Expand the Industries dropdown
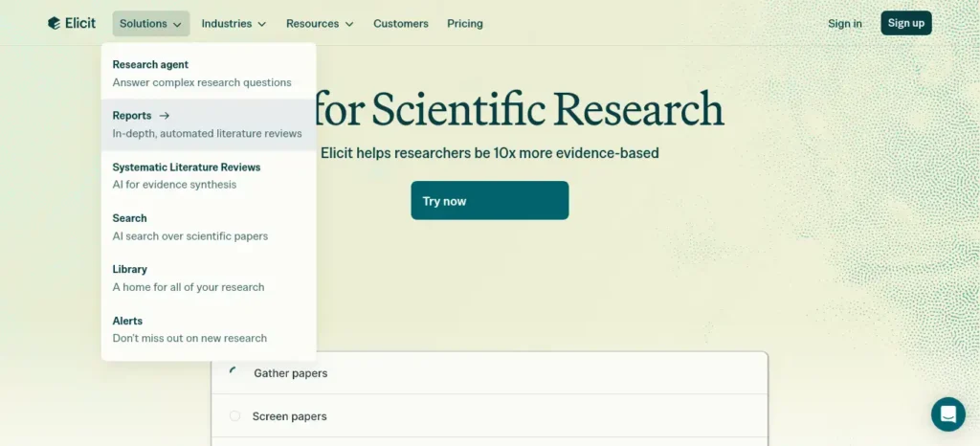 pos(234,24)
